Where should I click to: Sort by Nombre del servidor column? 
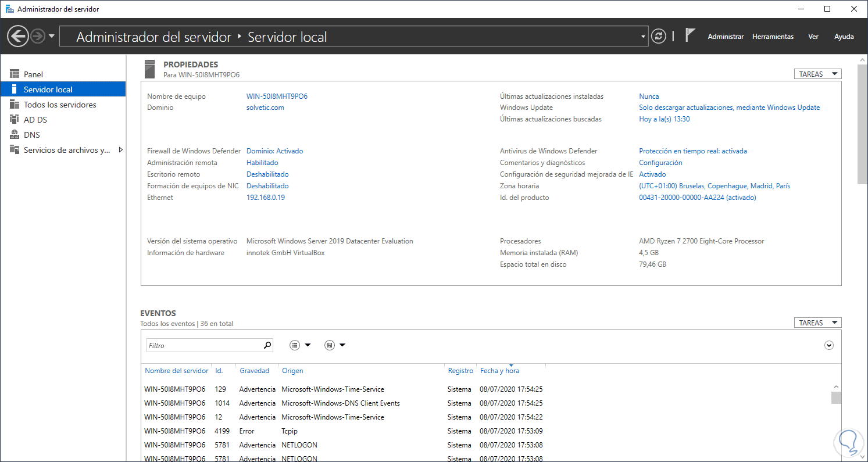pos(177,371)
